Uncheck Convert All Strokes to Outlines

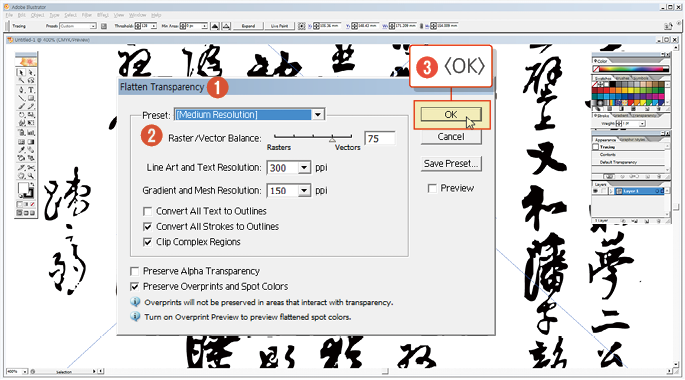pyautogui.click(x=148, y=227)
